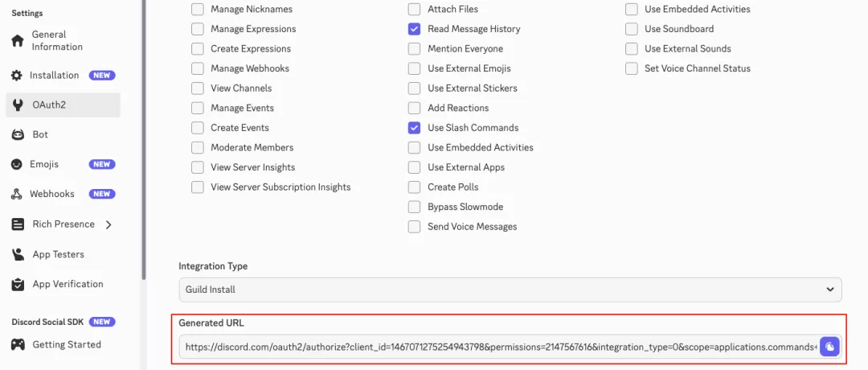
Task: Click the OAuth2 wrench icon
Action: click(x=18, y=105)
